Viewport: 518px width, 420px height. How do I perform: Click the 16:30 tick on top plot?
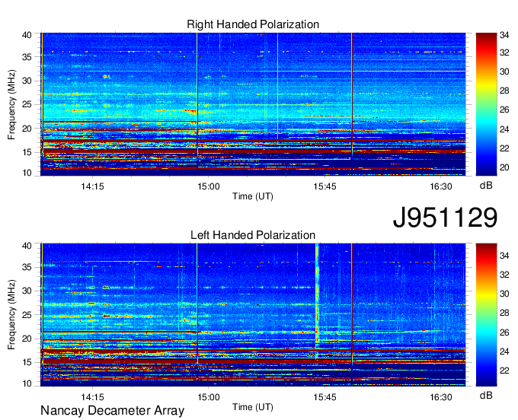pos(441,186)
